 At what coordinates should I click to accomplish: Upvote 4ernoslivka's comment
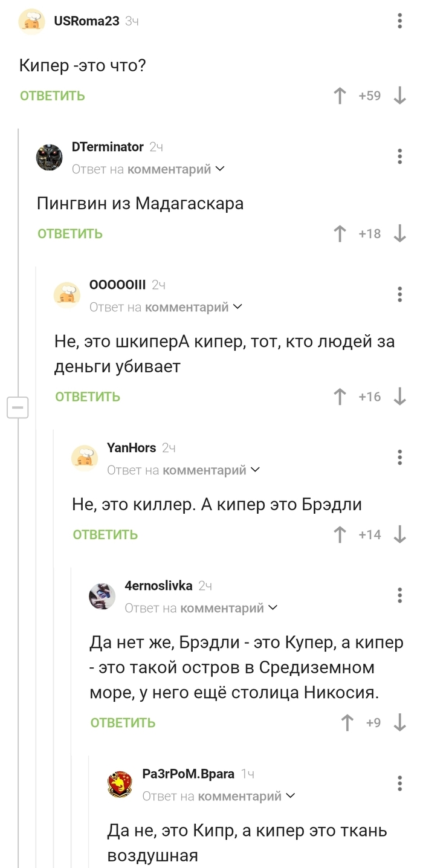click(x=347, y=722)
